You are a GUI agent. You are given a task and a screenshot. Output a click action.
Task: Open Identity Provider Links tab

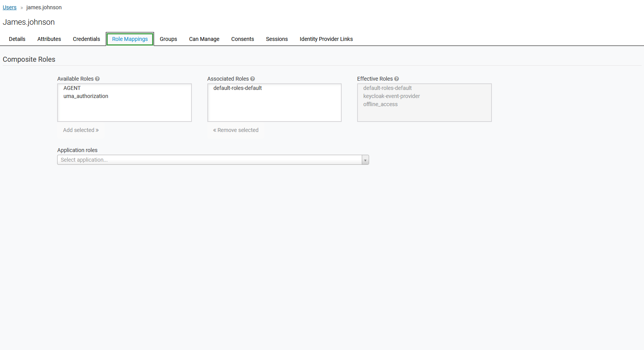[x=326, y=39]
